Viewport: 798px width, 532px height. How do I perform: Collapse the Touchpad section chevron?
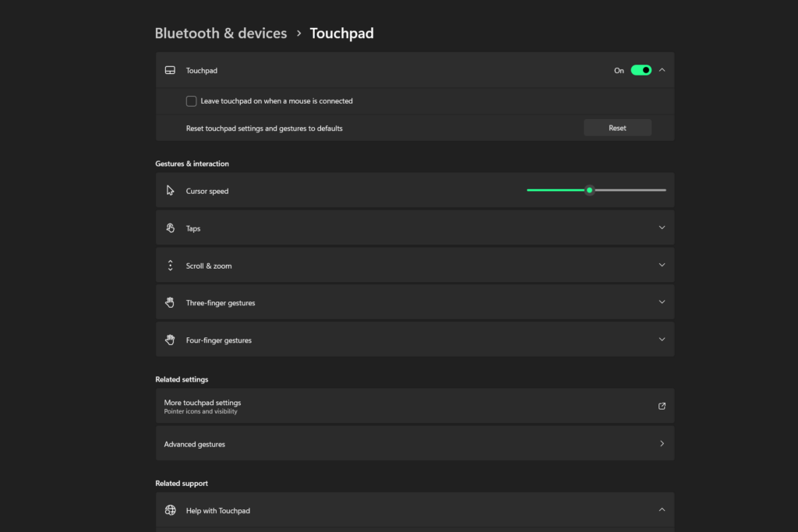click(x=662, y=70)
